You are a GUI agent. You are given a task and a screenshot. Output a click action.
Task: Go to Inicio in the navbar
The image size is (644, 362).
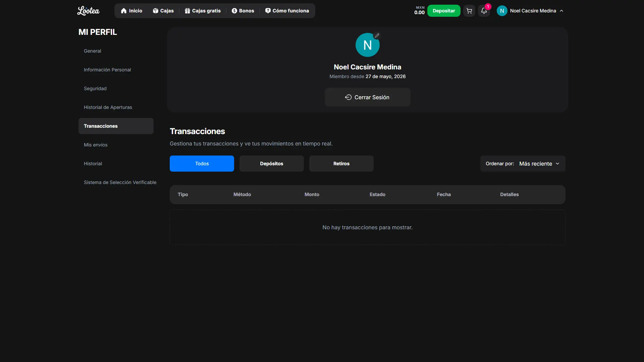click(x=131, y=11)
